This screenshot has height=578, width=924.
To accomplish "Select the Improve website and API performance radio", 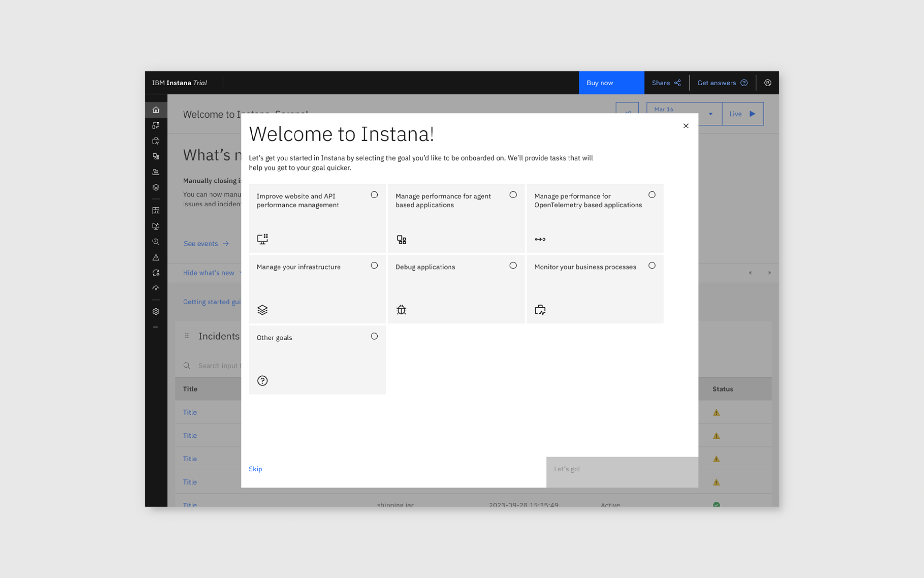I will (x=374, y=195).
